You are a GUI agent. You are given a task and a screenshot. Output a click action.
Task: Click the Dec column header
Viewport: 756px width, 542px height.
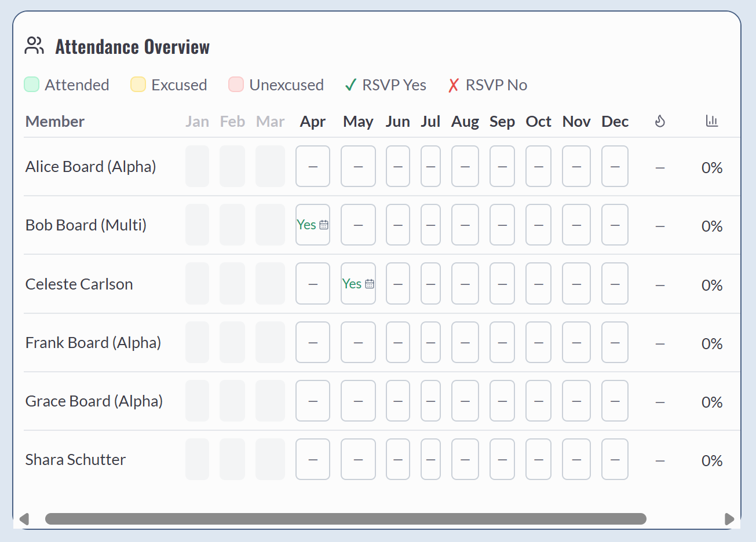[615, 122]
